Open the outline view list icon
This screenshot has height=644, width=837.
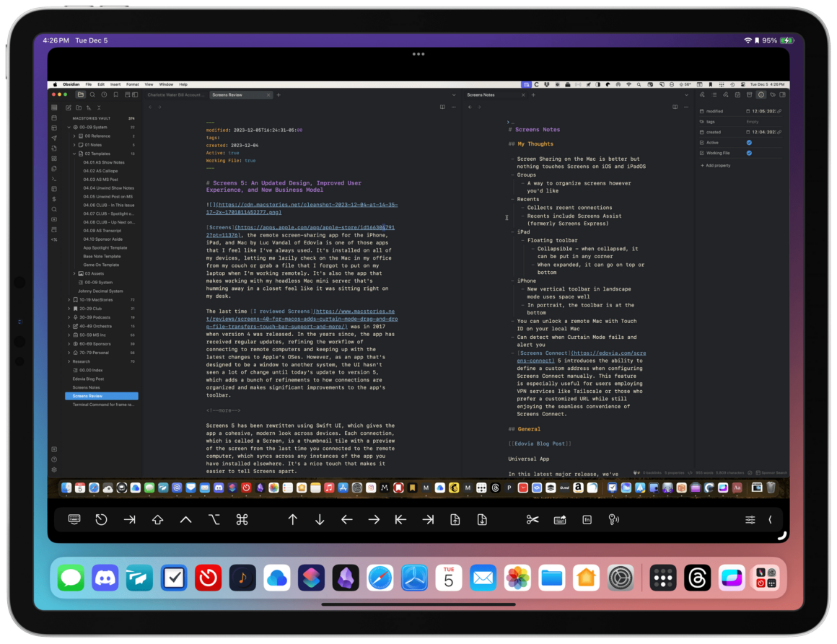click(x=714, y=94)
